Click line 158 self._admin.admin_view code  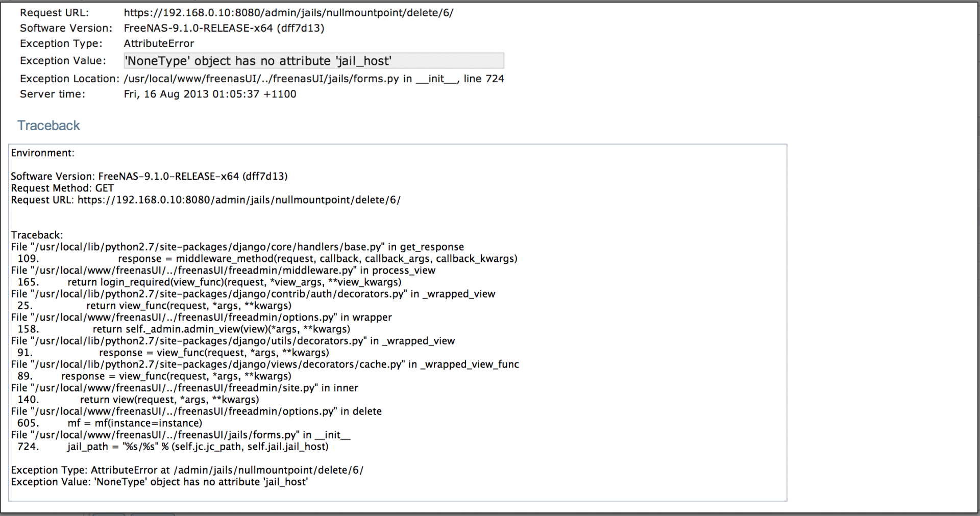[x=222, y=329]
